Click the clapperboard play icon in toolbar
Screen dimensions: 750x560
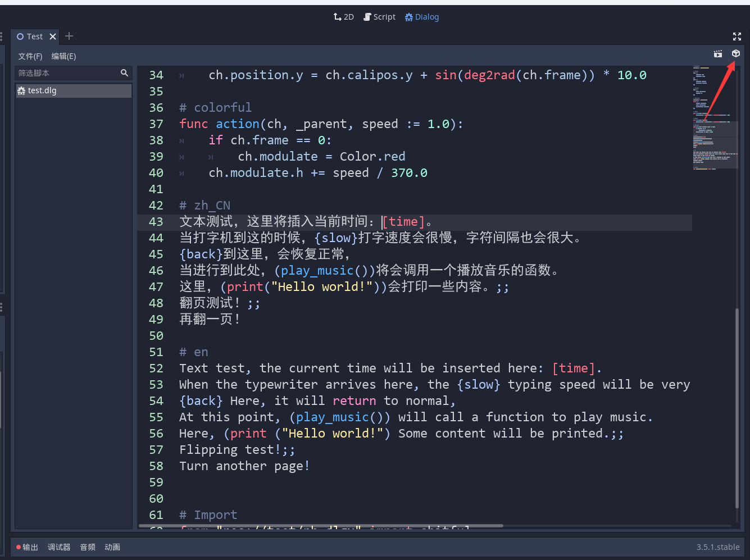[x=717, y=54]
